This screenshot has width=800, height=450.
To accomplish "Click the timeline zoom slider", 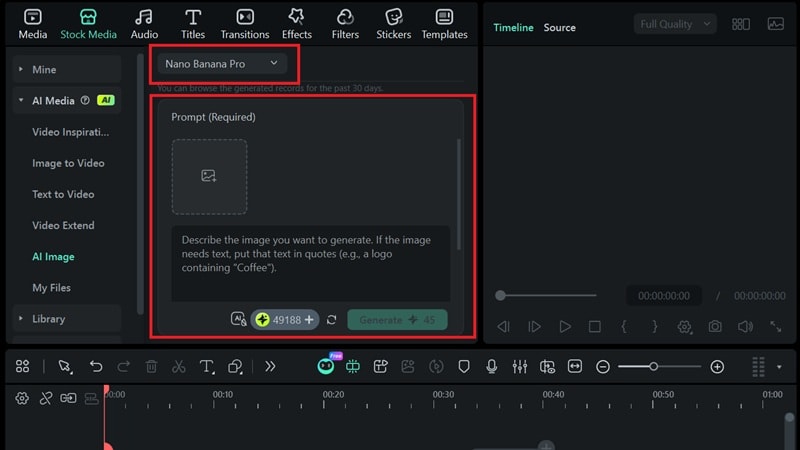I will [x=660, y=366].
